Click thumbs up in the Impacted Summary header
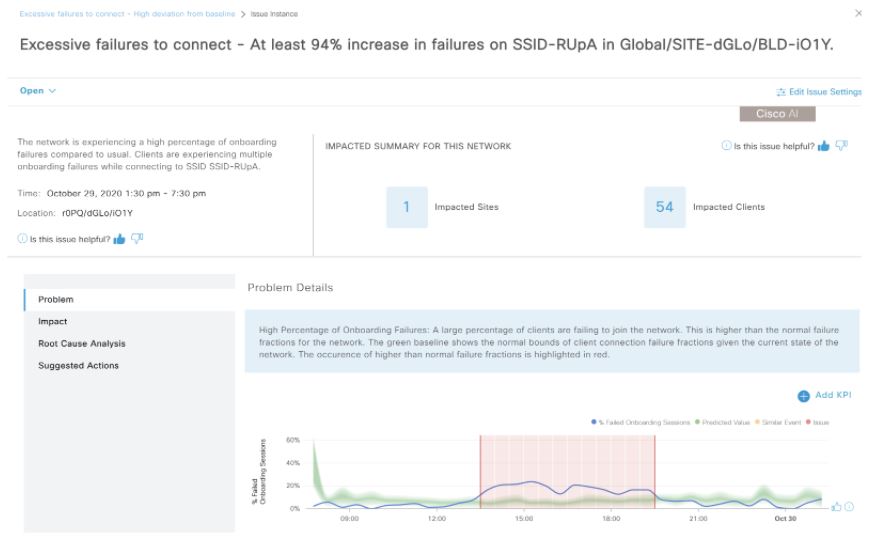The image size is (869, 537). tap(824, 146)
